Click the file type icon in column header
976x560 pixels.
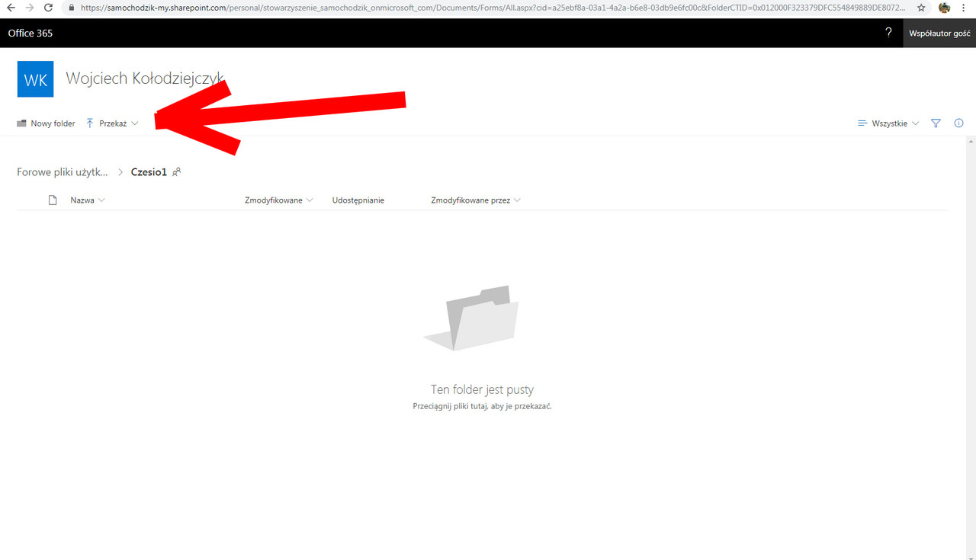click(52, 200)
